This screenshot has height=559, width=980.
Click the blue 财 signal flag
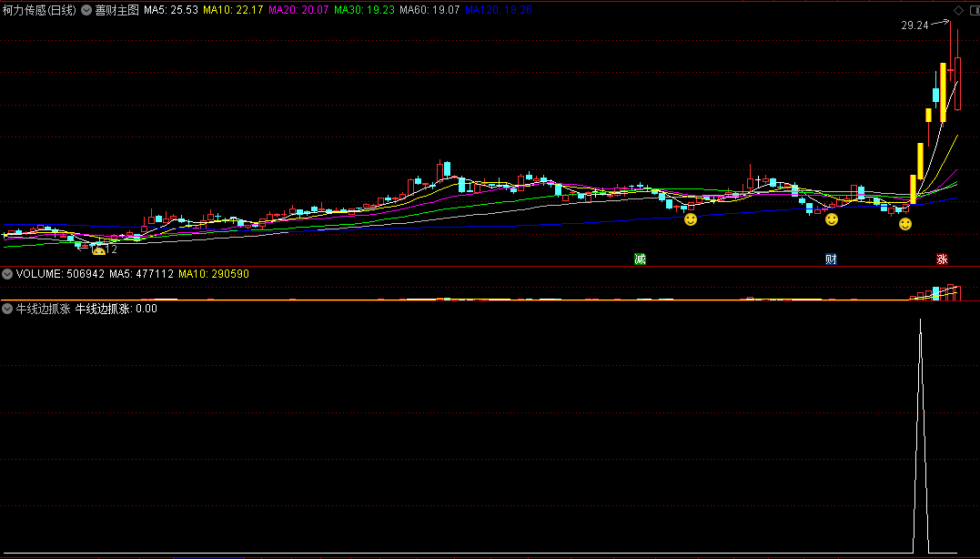(x=831, y=259)
